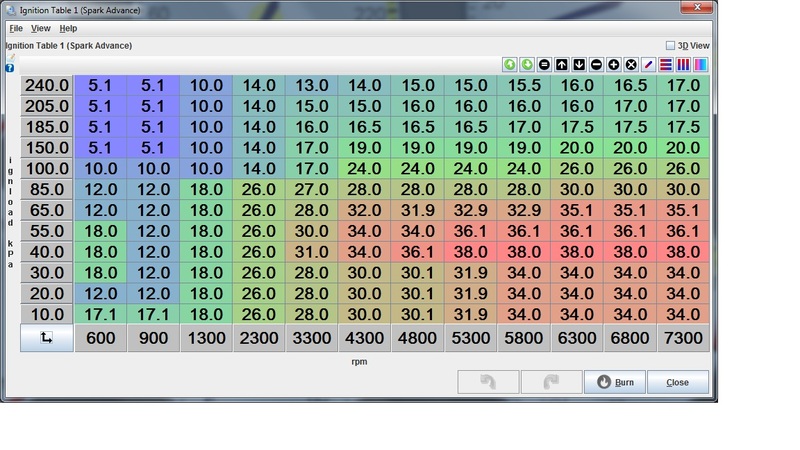The height and width of the screenshot is (450, 800).
Task: Select cell 17.1 under the 900 rpm column
Action: (x=154, y=314)
